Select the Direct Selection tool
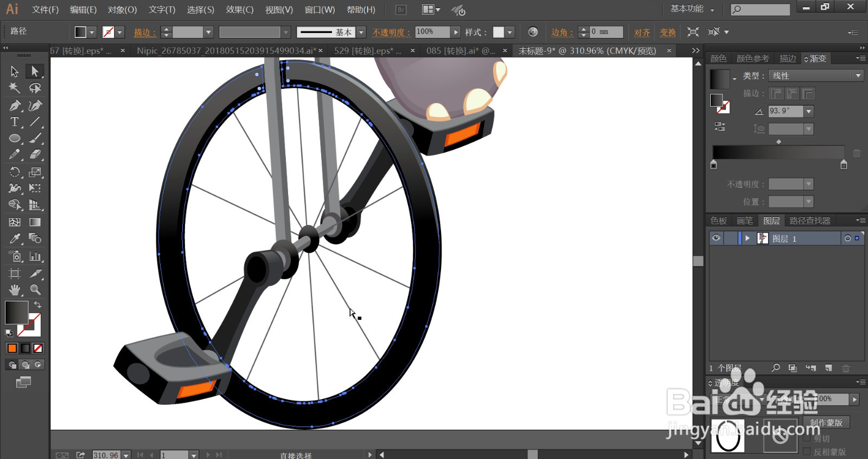Viewport: 868px width, 459px height. (x=35, y=71)
